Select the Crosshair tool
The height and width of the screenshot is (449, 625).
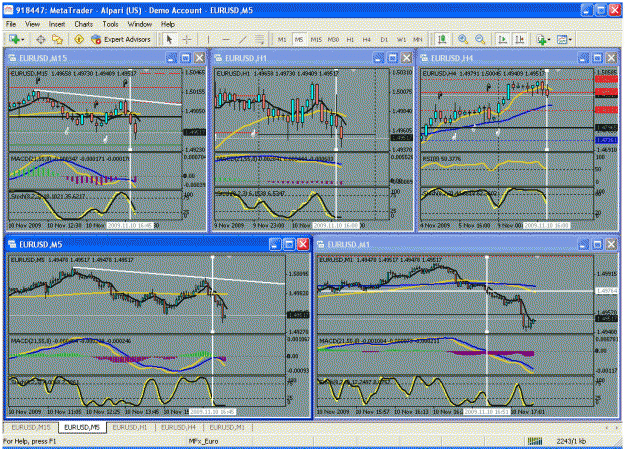(187, 39)
